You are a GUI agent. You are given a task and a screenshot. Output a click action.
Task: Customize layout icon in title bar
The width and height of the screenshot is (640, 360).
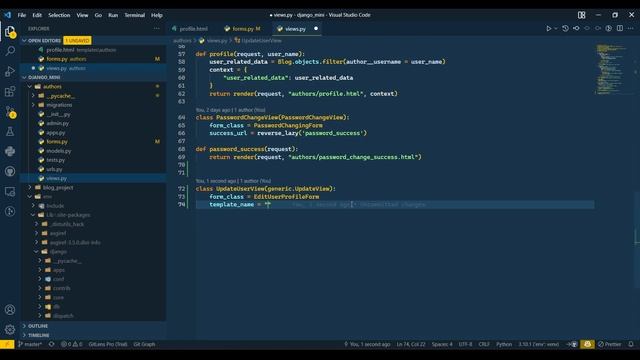pos(582,15)
